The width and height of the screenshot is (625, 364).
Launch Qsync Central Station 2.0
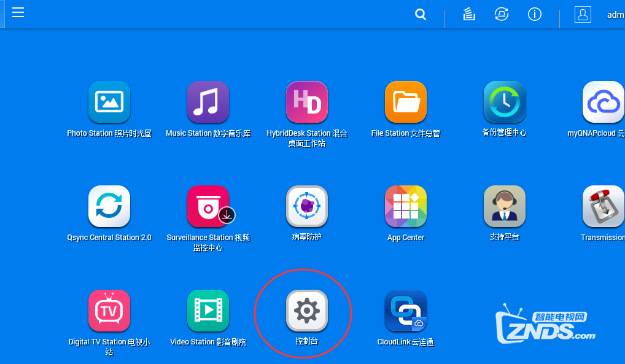coord(109,206)
